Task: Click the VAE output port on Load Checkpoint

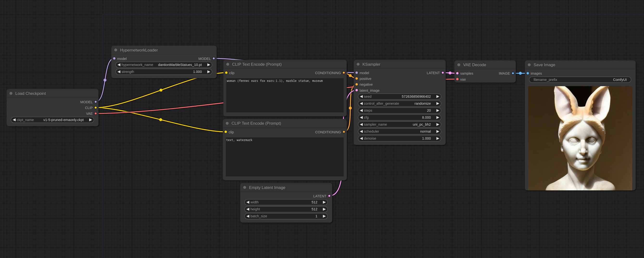Action: pyautogui.click(x=95, y=113)
